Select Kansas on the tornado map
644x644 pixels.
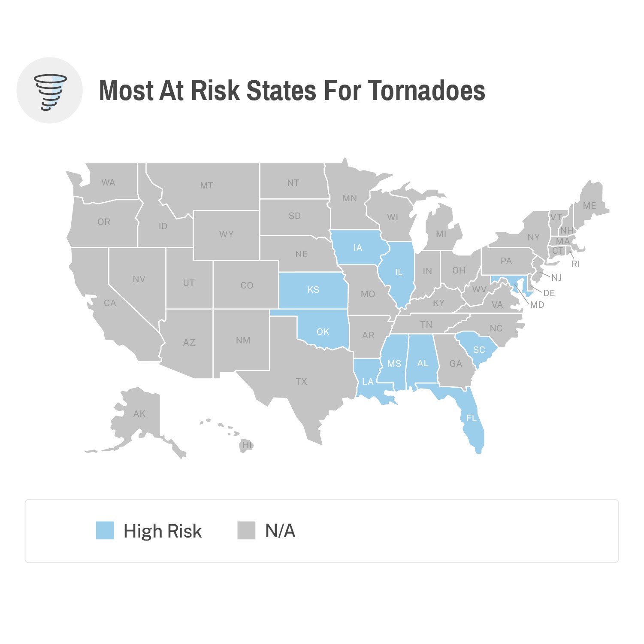coord(313,290)
